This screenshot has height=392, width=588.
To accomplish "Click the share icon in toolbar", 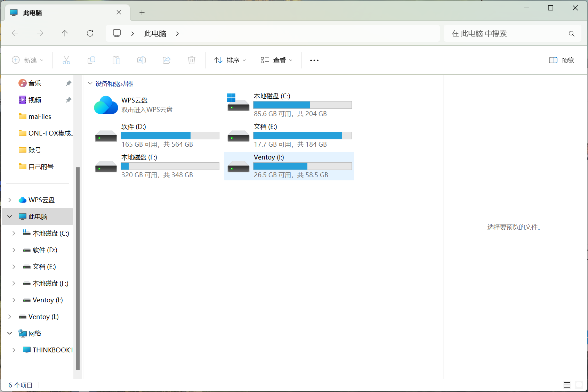I will pyautogui.click(x=167, y=60).
